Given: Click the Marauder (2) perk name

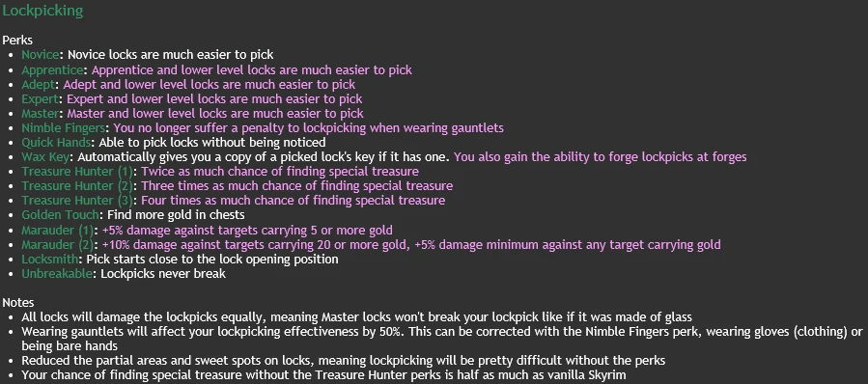Looking at the screenshot, I should (x=58, y=244).
